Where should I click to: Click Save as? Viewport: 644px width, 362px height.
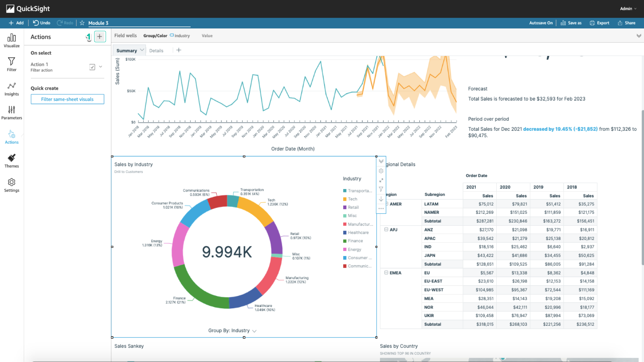571,23
